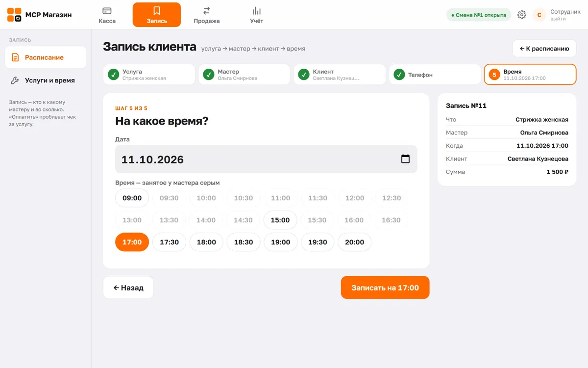The height and width of the screenshot is (368, 588).
Task: Click the green checkmark on Телефон step
Action: coord(399,75)
